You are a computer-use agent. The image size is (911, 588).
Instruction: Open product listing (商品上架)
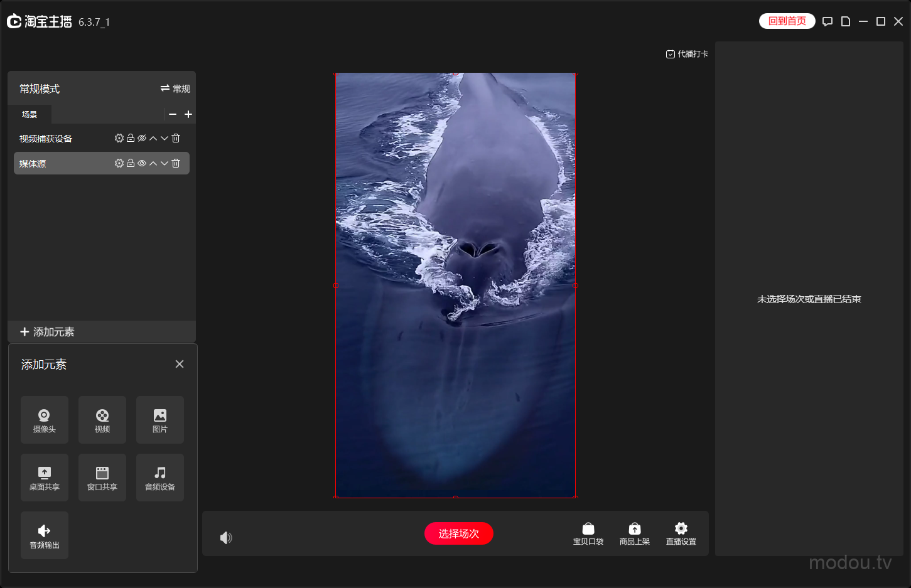click(634, 533)
